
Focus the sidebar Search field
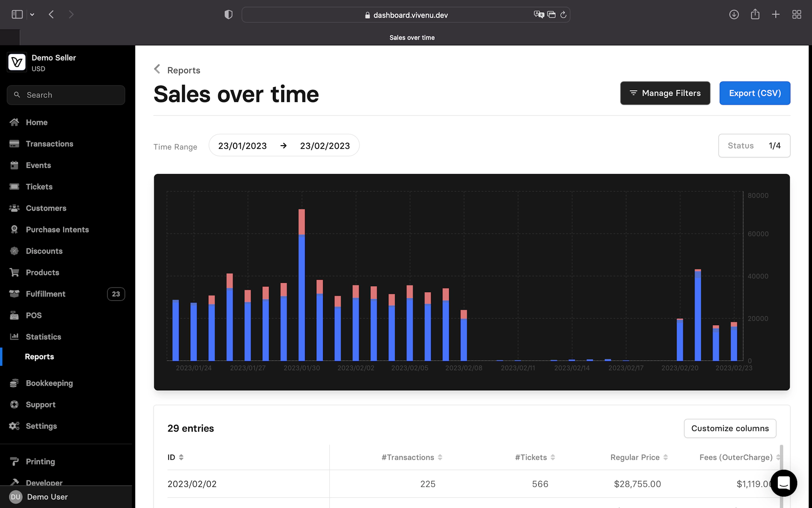tap(66, 95)
